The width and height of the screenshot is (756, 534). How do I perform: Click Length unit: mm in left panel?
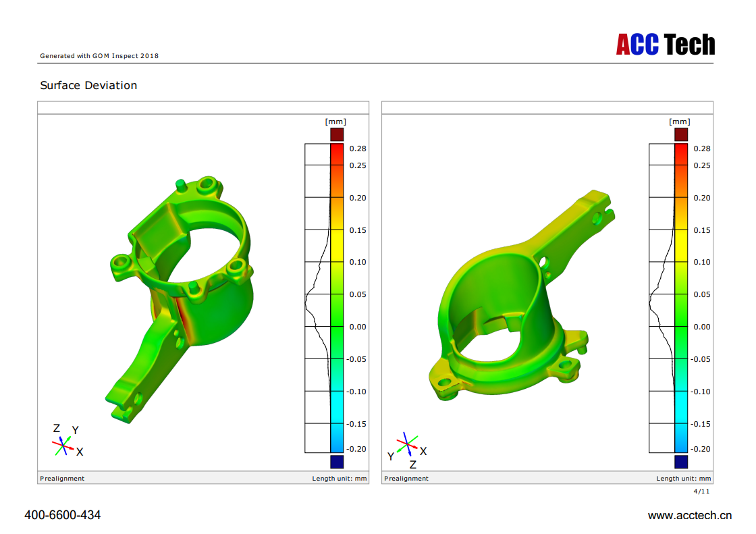(x=340, y=479)
